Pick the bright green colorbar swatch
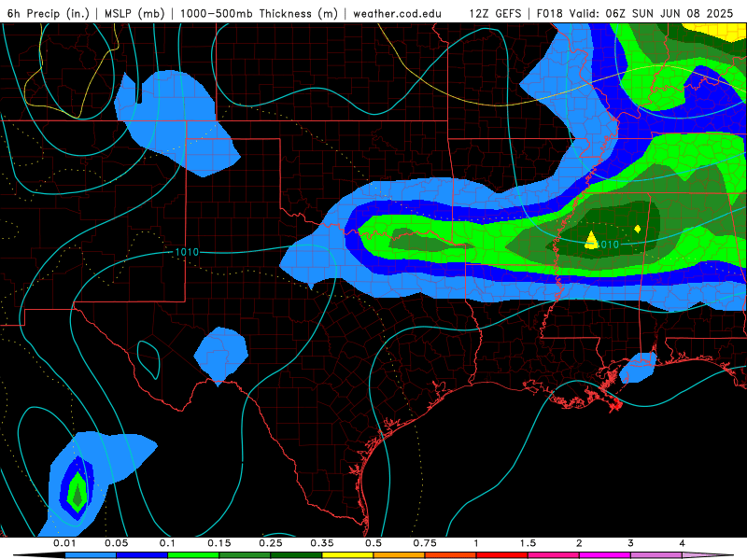Image resolution: width=747 pixels, height=560 pixels. pyautogui.click(x=193, y=555)
